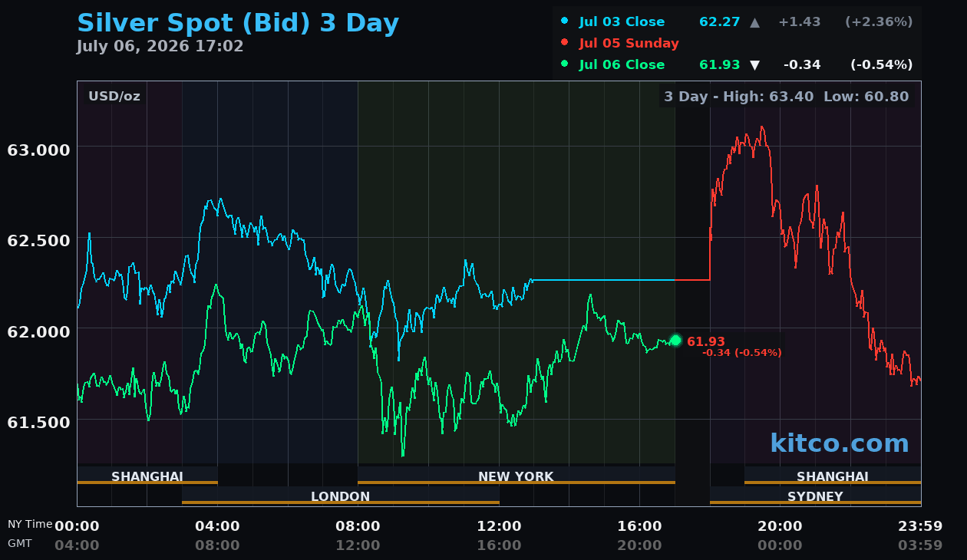Click the USD/oz unit label
Image resolution: width=967 pixels, height=560 pixels.
coord(114,97)
